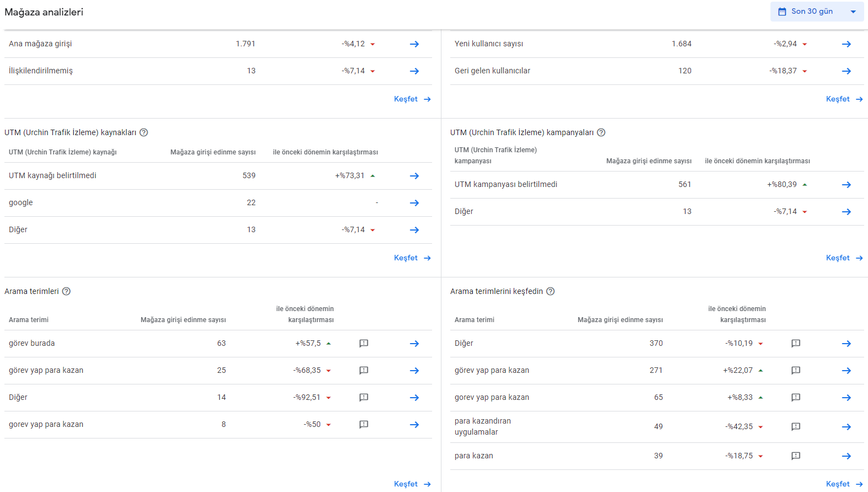This screenshot has width=868, height=492.
Task: Open arrow for UTM kampanyası belirtilmedi row
Action: click(847, 185)
